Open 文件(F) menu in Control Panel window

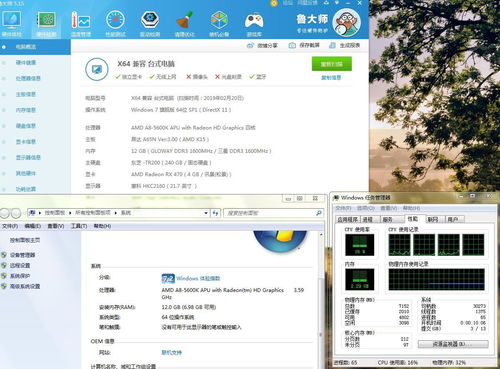[x=10, y=226]
